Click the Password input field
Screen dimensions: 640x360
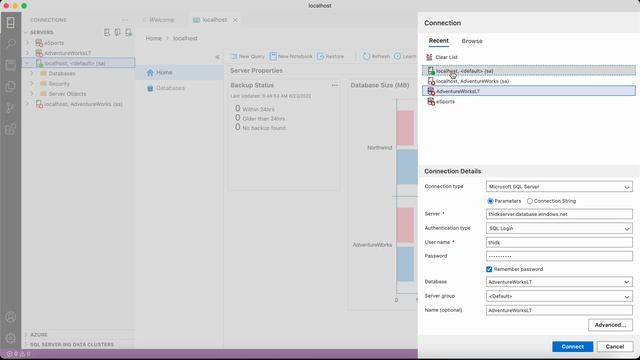(559, 256)
